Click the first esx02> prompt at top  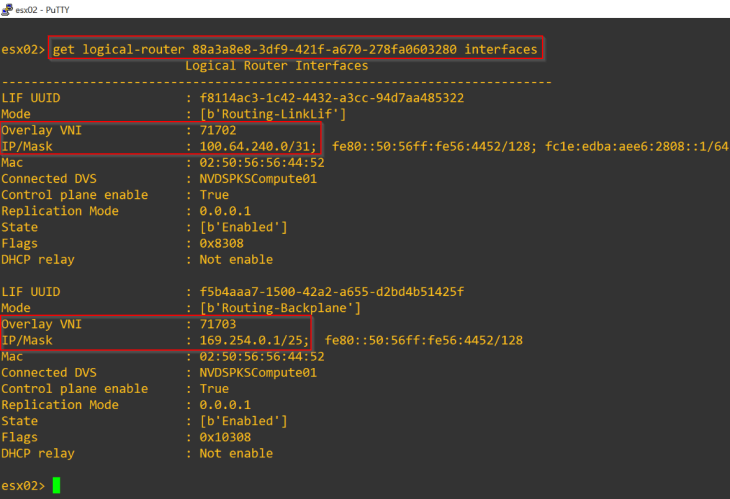pos(23,49)
